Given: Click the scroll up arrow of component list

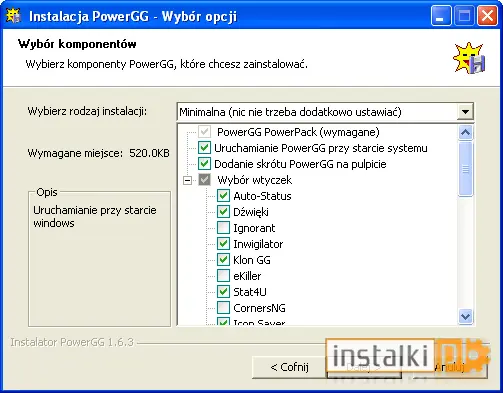Looking at the screenshot, I should pos(465,133).
